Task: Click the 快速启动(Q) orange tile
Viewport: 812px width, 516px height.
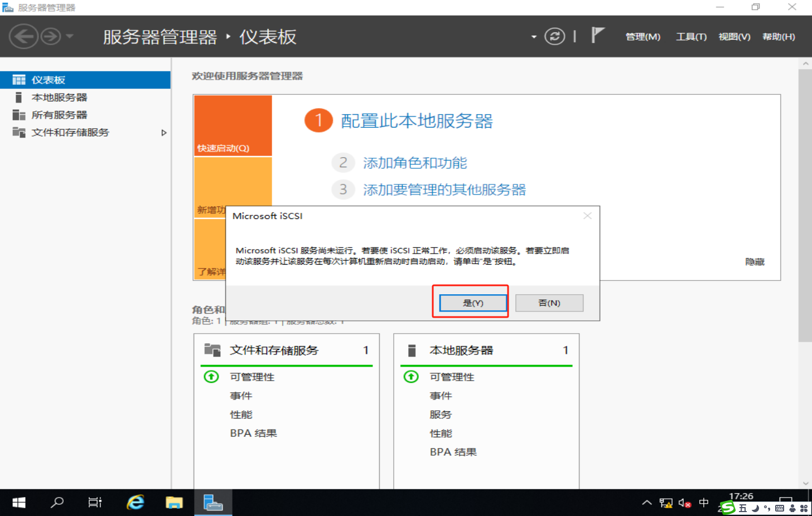Action: 233,125
